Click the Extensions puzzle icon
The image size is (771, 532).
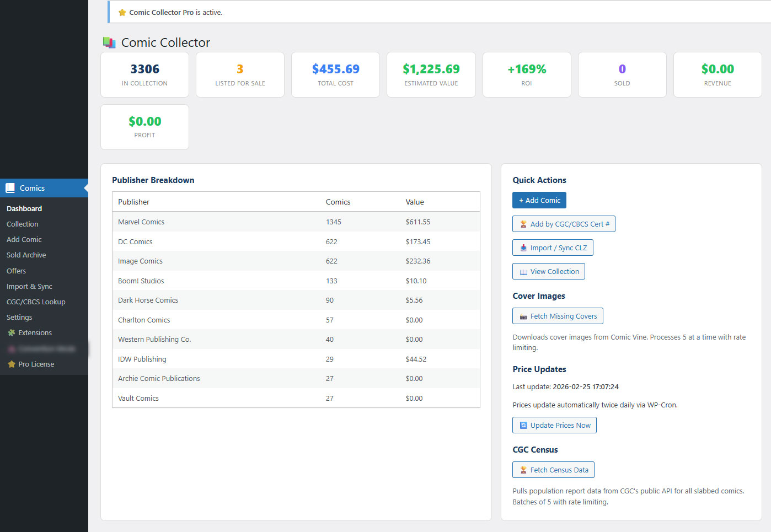tap(11, 333)
